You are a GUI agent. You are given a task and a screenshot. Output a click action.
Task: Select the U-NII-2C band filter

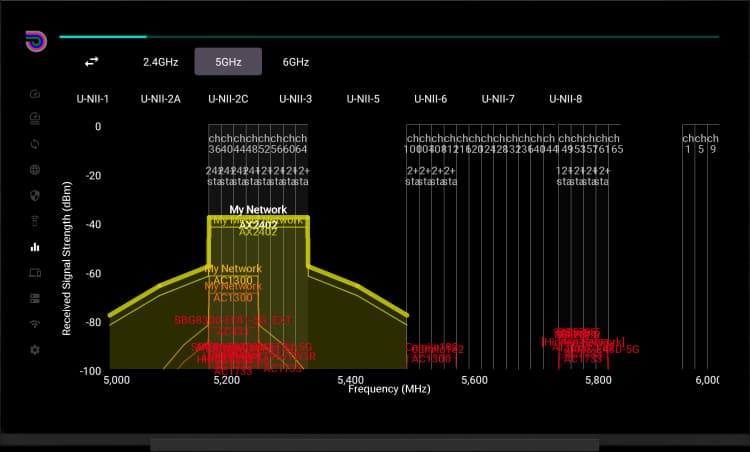pyautogui.click(x=228, y=99)
